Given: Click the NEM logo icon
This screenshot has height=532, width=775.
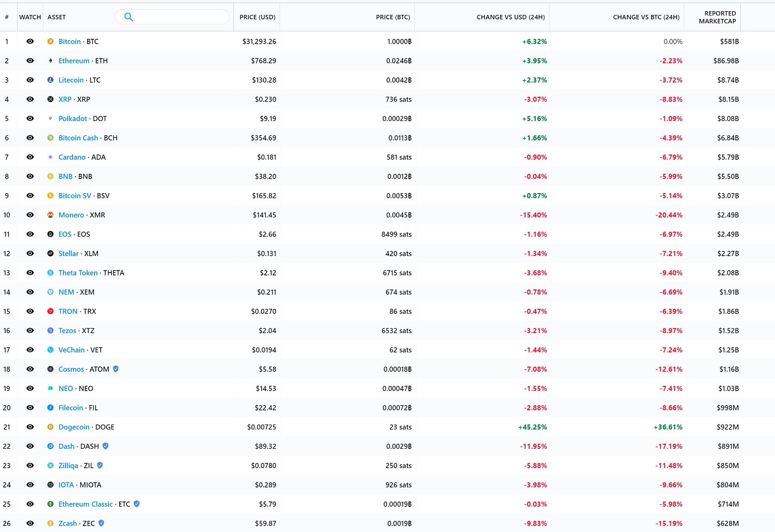Looking at the screenshot, I should [x=50, y=292].
